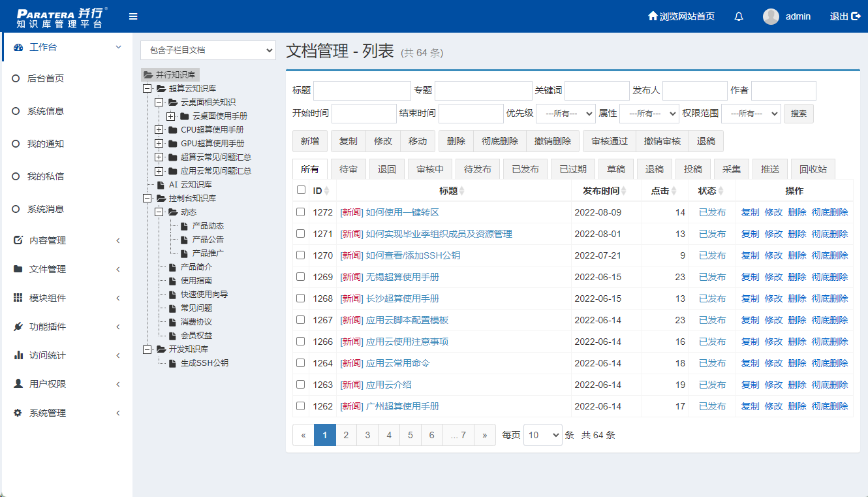Screen dimensions: 868x497
Task: Open the 包含子栏目文档 dropdown
Action: (208, 50)
